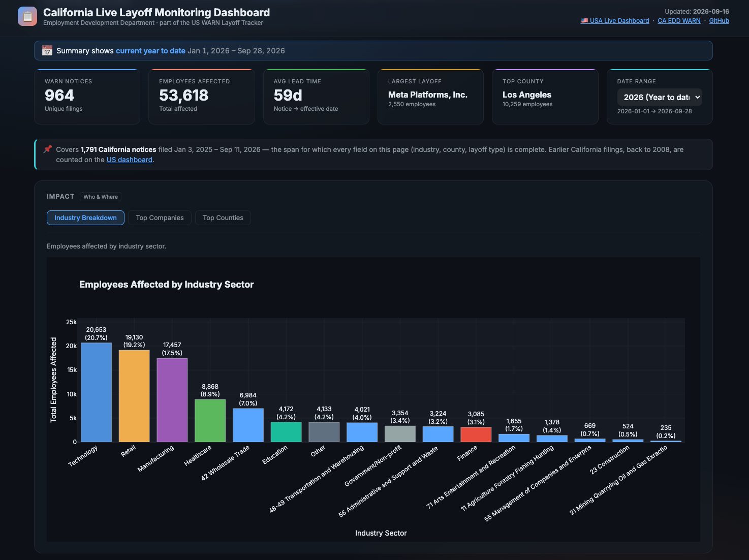The image size is (749, 560).
Task: Click the Government/Non-profit bar
Action: tap(400, 434)
